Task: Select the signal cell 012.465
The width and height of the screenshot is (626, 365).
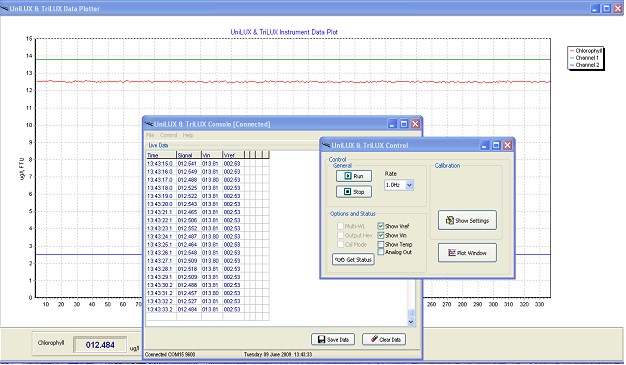Action: tap(188, 212)
